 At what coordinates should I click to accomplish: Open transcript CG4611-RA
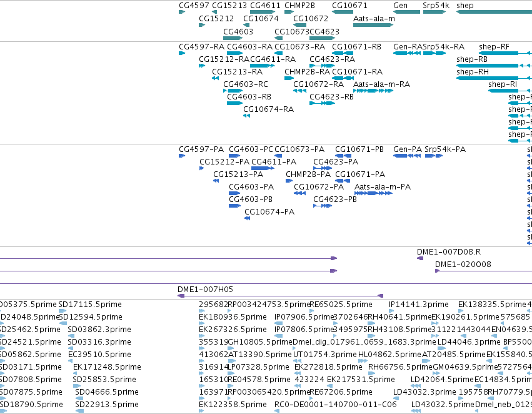coord(273,59)
